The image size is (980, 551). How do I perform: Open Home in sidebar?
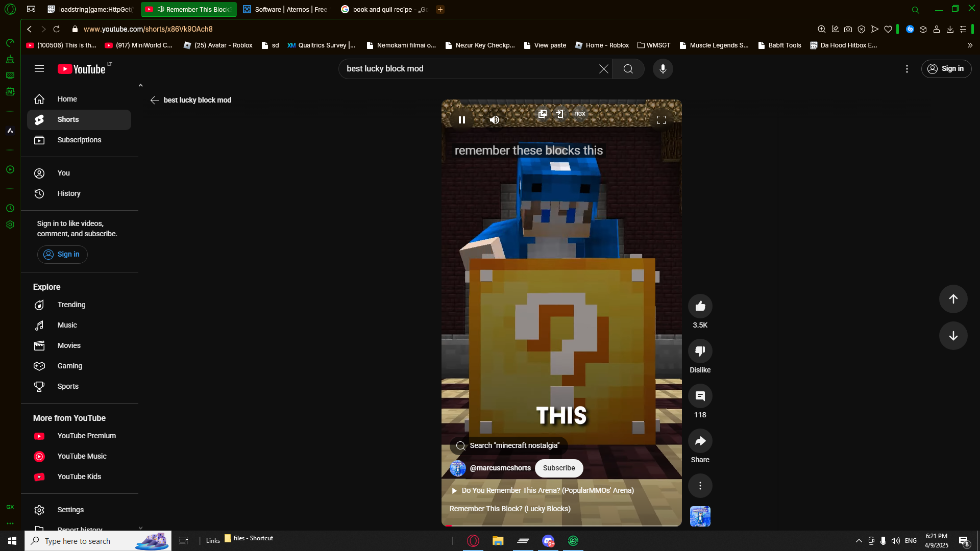point(79,99)
